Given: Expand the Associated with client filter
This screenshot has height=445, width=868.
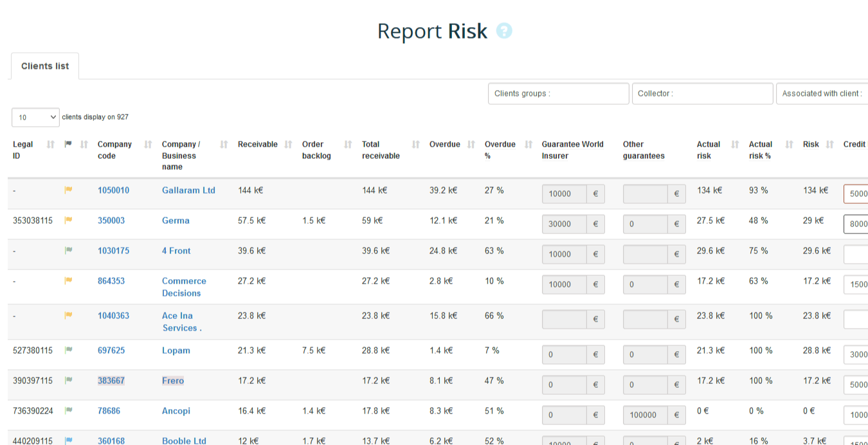Looking at the screenshot, I should pyautogui.click(x=822, y=93).
